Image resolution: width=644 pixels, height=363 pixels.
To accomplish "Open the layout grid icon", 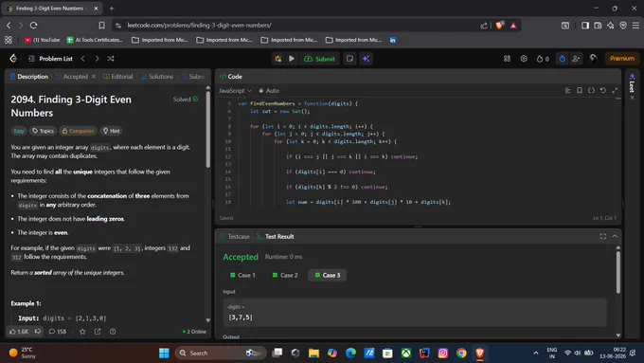I will [508, 59].
